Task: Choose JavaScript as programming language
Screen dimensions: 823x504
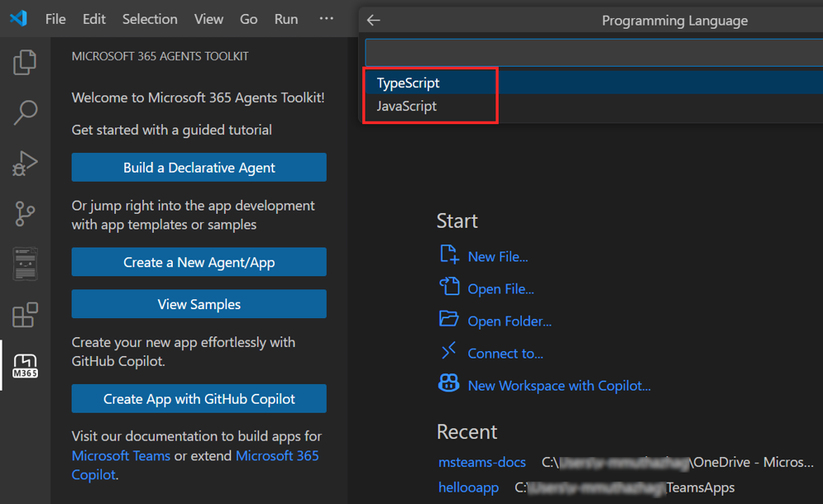Action: click(x=594, y=106)
